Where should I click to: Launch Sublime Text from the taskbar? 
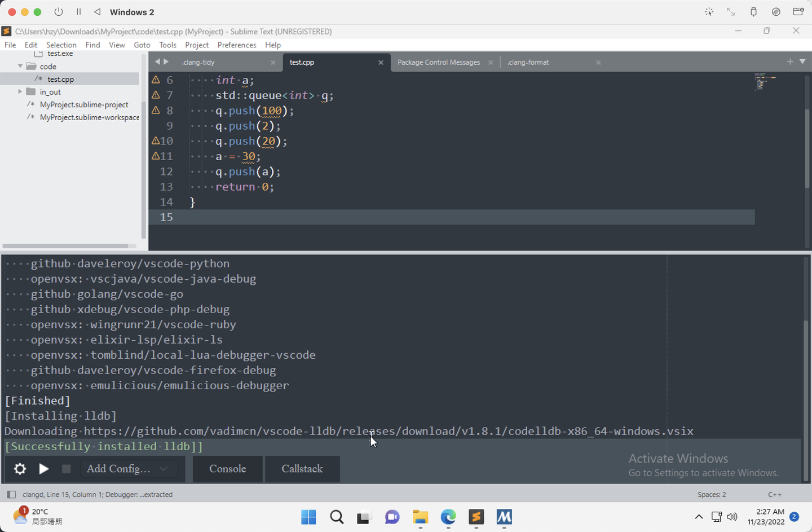coord(476,517)
